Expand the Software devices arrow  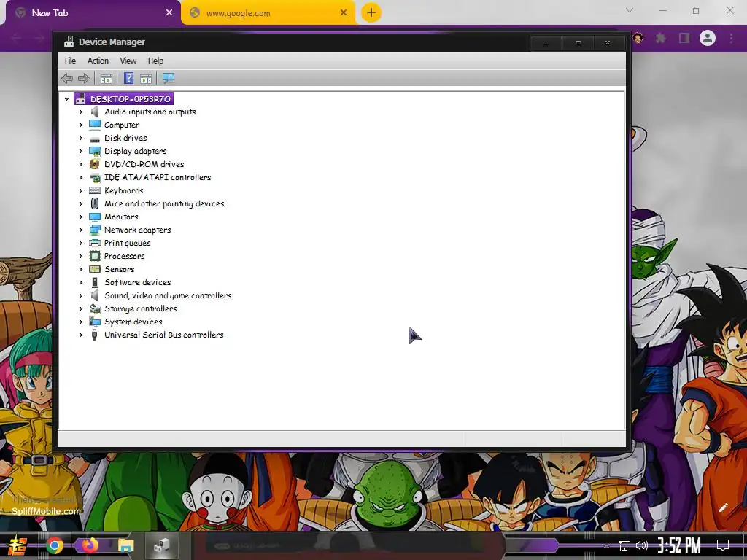tap(80, 282)
